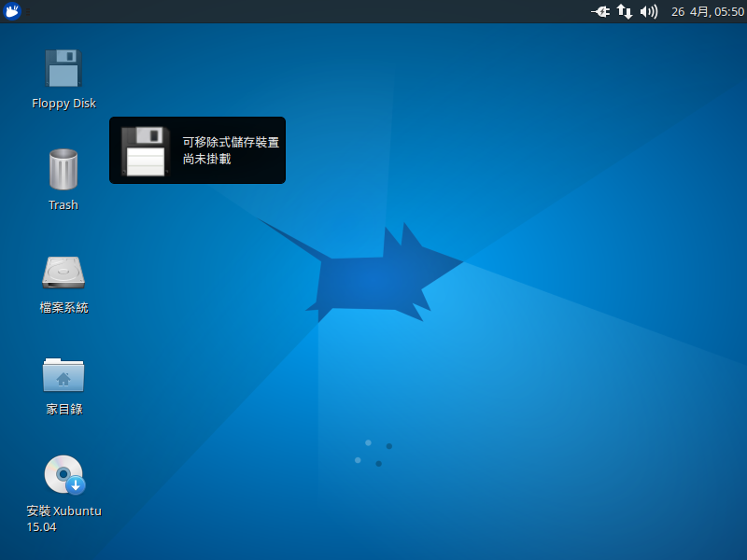Select the Trash can desktop icon
This screenshot has width=747, height=560.
click(63, 169)
